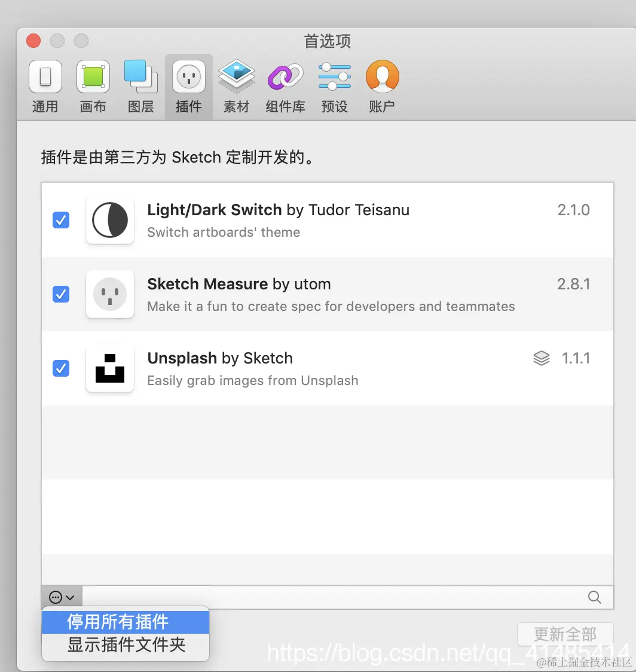Click the "Switch artboards' theme" description
This screenshot has width=636, height=672.
coord(224,233)
